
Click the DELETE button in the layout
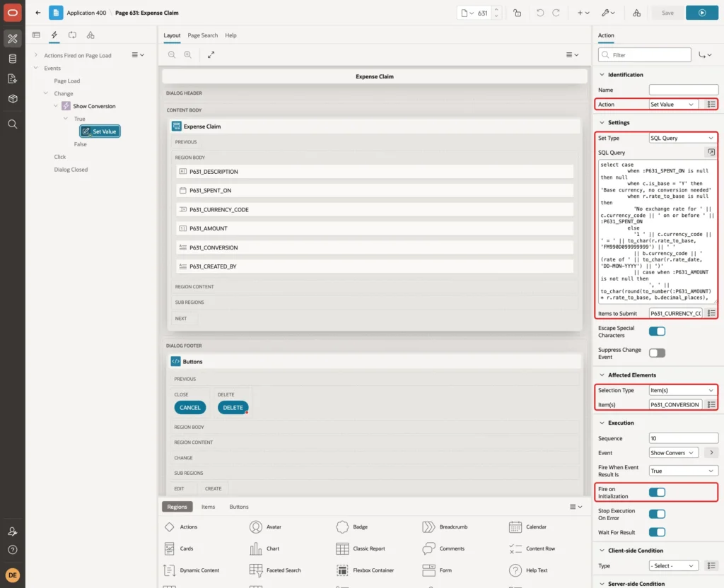(233, 408)
